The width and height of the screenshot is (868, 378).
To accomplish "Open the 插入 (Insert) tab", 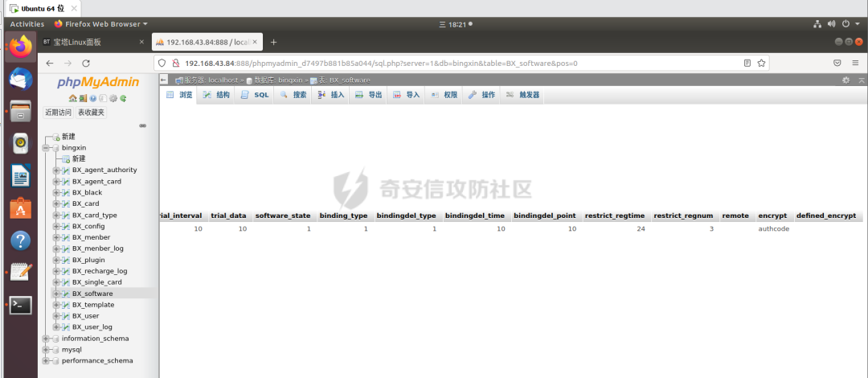I will [331, 95].
